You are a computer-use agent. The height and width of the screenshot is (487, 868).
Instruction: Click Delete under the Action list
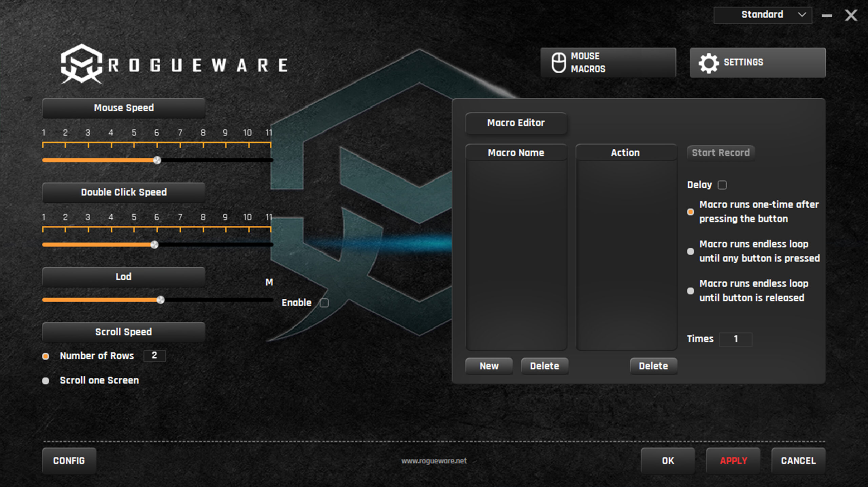click(x=653, y=366)
